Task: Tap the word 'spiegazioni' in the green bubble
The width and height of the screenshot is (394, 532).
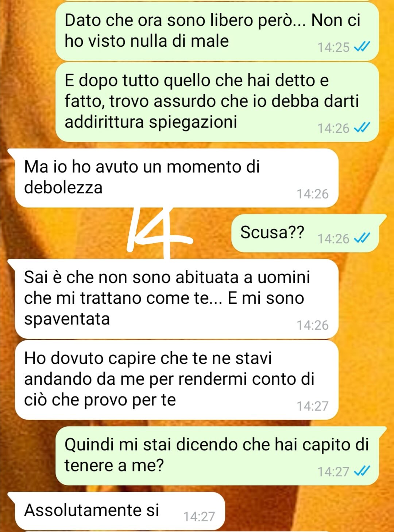Action: pyautogui.click(x=193, y=122)
